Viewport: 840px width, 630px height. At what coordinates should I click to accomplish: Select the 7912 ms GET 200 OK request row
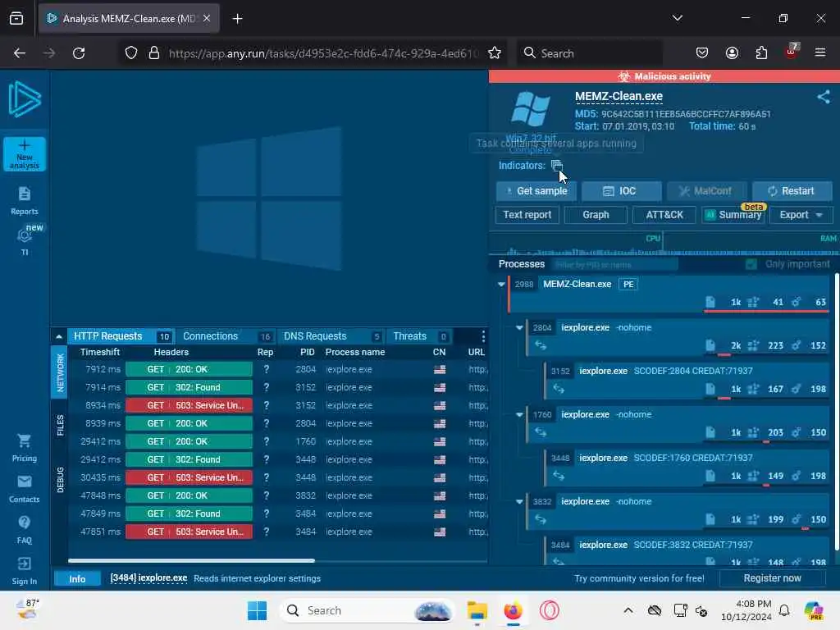tap(277, 370)
